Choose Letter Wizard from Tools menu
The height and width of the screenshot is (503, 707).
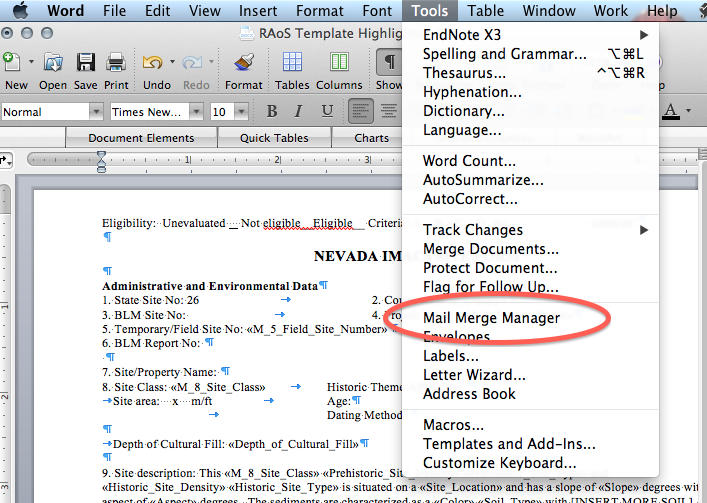pyautogui.click(x=530, y=375)
